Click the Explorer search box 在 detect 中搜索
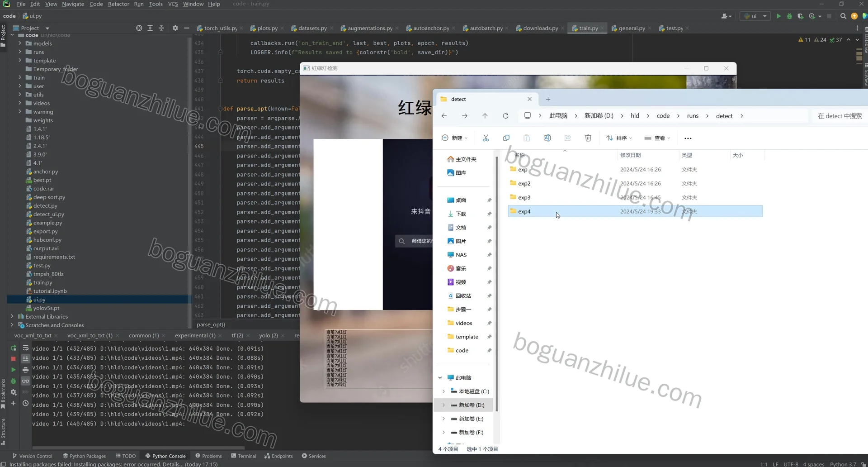Viewport: 868px width, 467px height. 840,116
